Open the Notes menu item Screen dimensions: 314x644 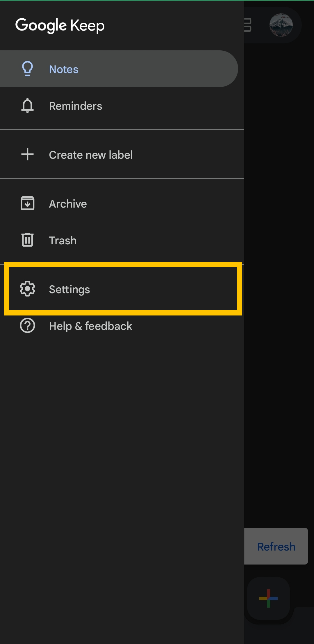[x=64, y=69]
